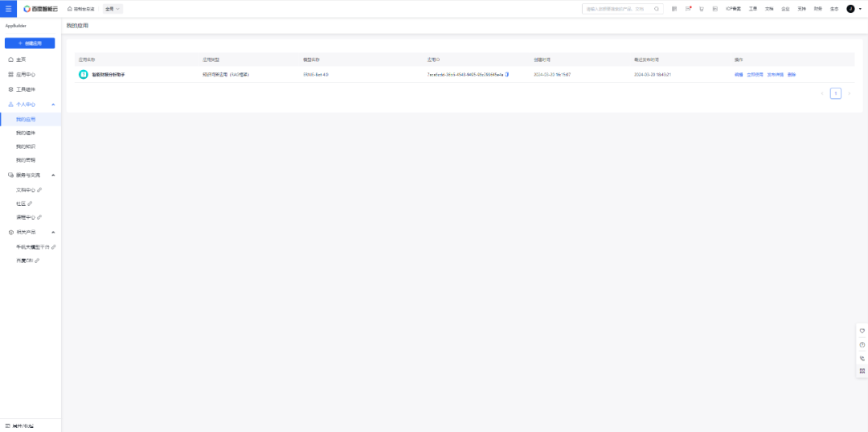Copy the application ID using copy icon
The height and width of the screenshot is (432, 868).
click(x=507, y=74)
